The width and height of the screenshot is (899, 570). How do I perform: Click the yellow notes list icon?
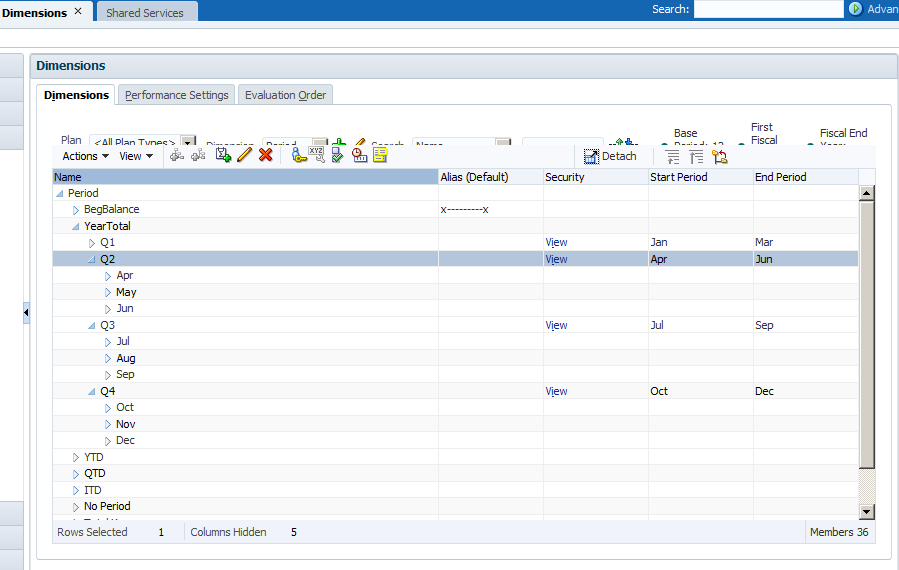tap(380, 155)
